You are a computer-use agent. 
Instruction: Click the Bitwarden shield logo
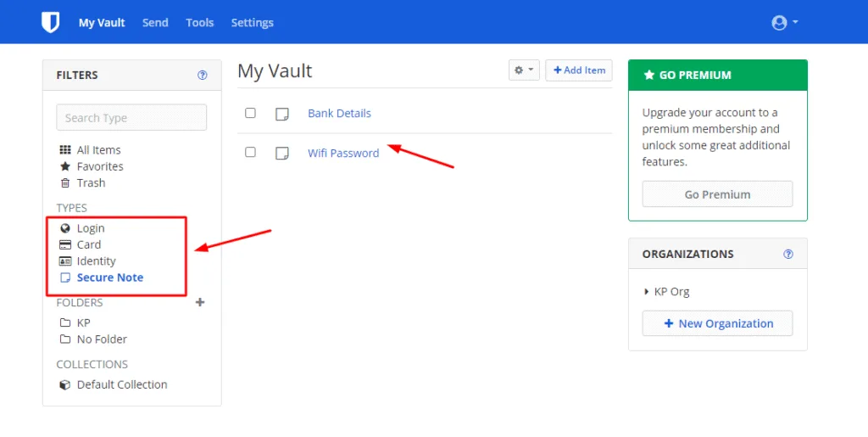point(51,22)
